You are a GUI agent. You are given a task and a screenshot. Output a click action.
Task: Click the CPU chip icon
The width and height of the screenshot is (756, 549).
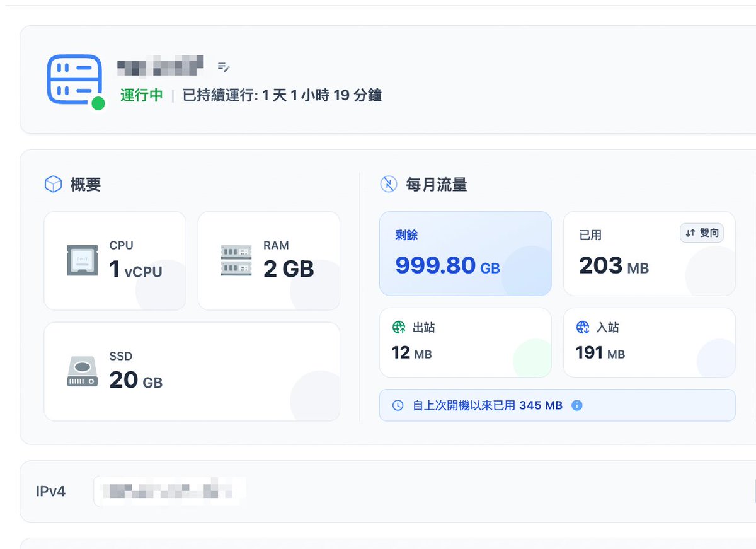click(x=83, y=260)
